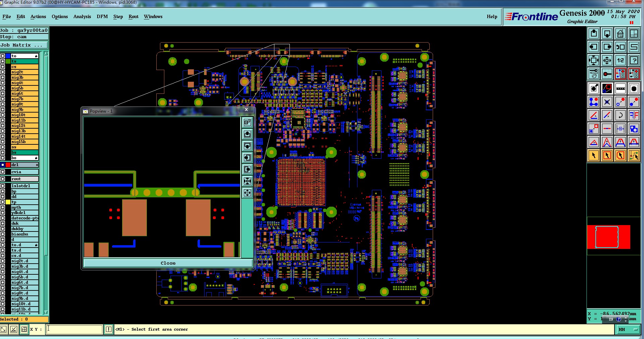Select the polygon area selection tool
Viewport: 644px width, 339px height.
[621, 155]
